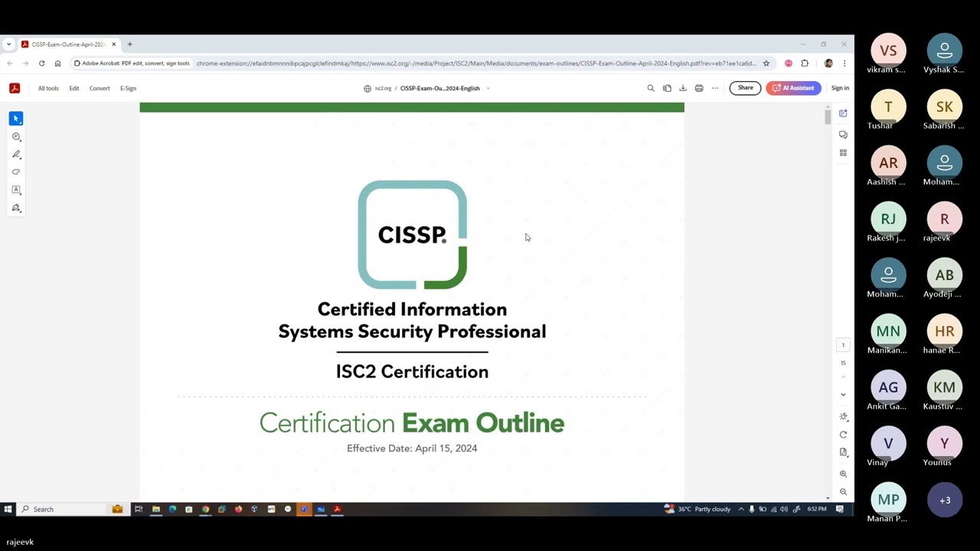
Task: Click the Sign in link
Action: (840, 88)
